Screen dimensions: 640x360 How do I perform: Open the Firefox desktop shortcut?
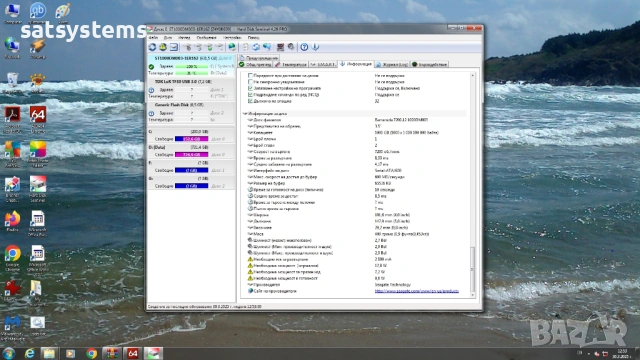pyautogui.click(x=12, y=221)
